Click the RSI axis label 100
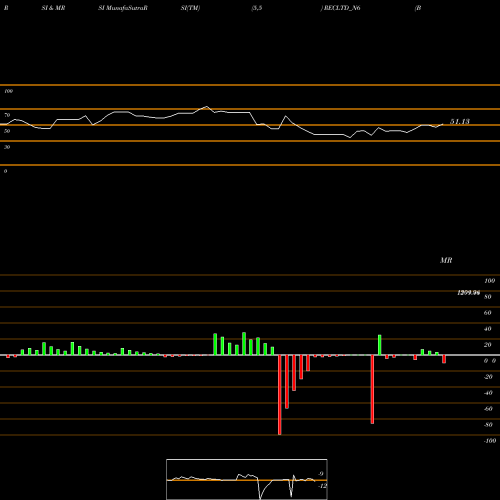This screenshot has width=500, height=500. pyautogui.click(x=8, y=91)
